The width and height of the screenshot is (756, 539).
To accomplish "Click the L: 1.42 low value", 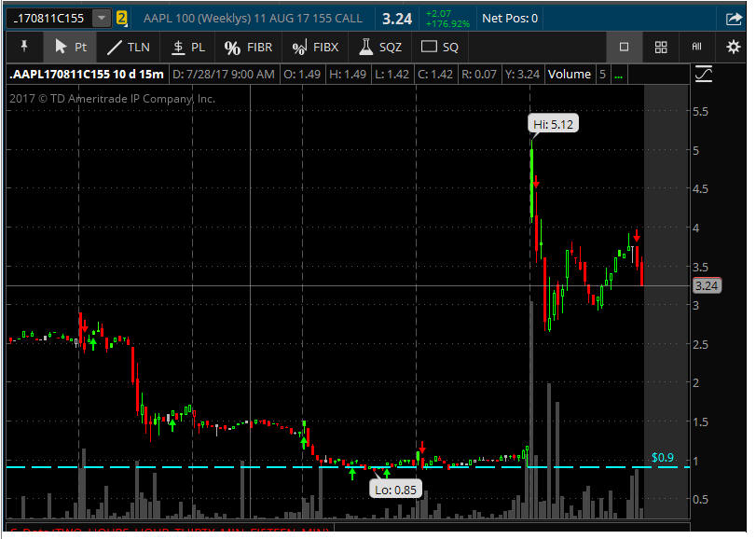I will tap(392, 75).
